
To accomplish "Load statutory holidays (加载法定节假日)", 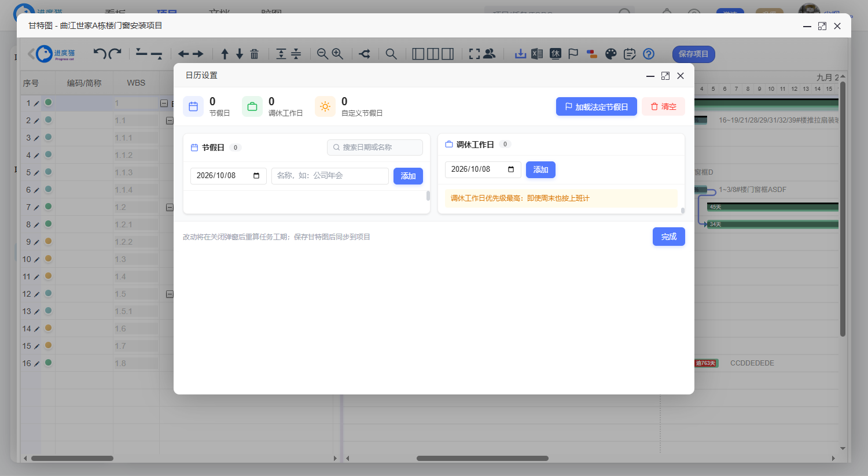I will [x=597, y=106].
